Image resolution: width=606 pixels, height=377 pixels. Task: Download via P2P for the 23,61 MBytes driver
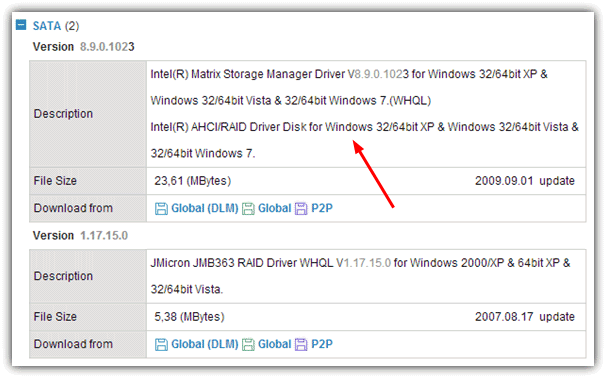[322, 208]
